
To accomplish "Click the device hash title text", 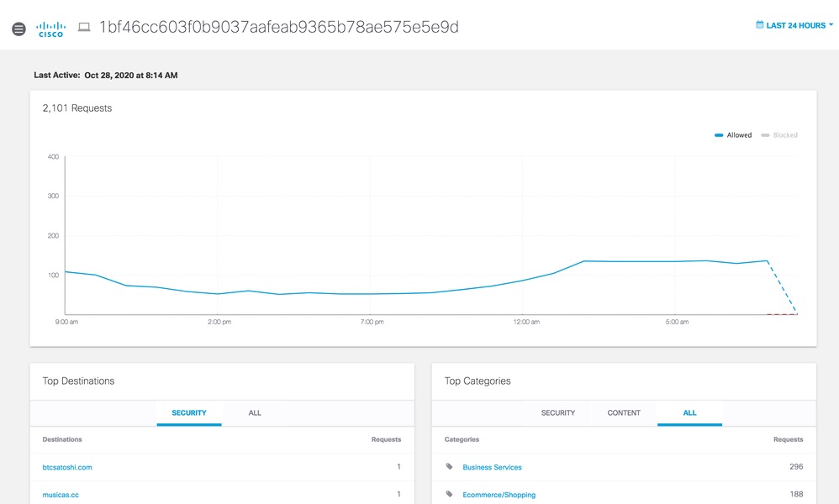I will tap(279, 27).
